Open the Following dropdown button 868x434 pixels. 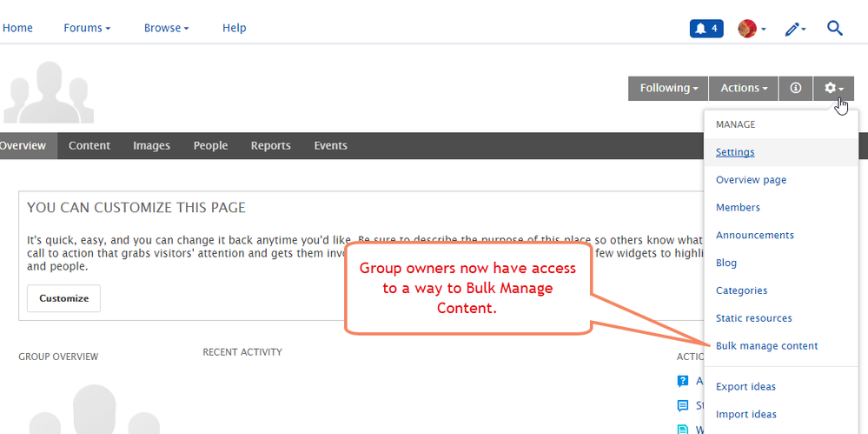[x=669, y=88]
